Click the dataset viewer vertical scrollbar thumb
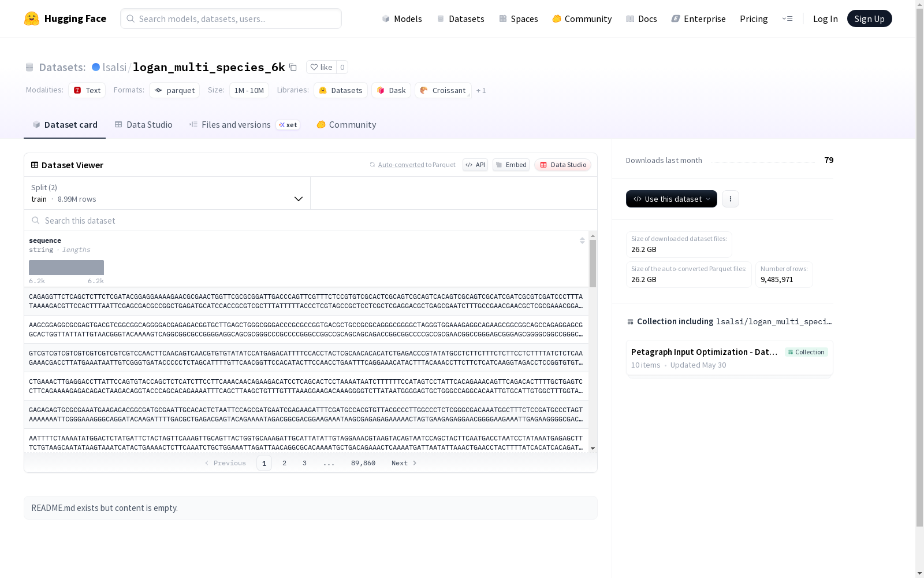The image size is (924, 578). pyautogui.click(x=593, y=264)
